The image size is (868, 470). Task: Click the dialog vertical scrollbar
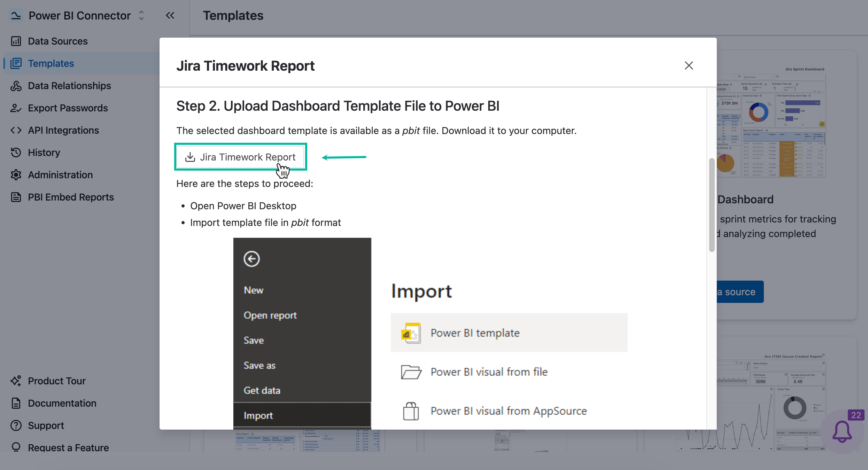[712, 205]
